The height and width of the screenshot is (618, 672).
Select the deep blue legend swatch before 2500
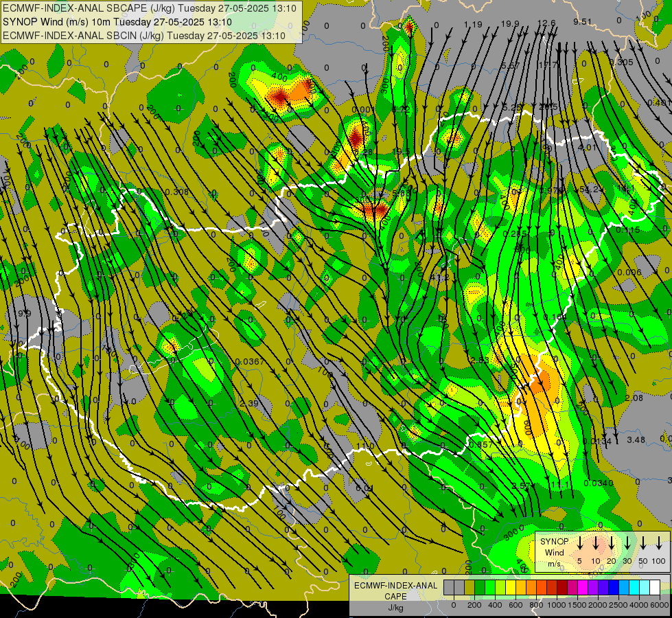[x=613, y=588]
